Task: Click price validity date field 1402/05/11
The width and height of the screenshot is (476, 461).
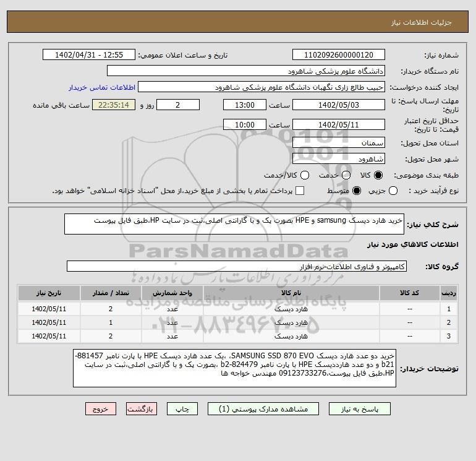Action: [339, 124]
